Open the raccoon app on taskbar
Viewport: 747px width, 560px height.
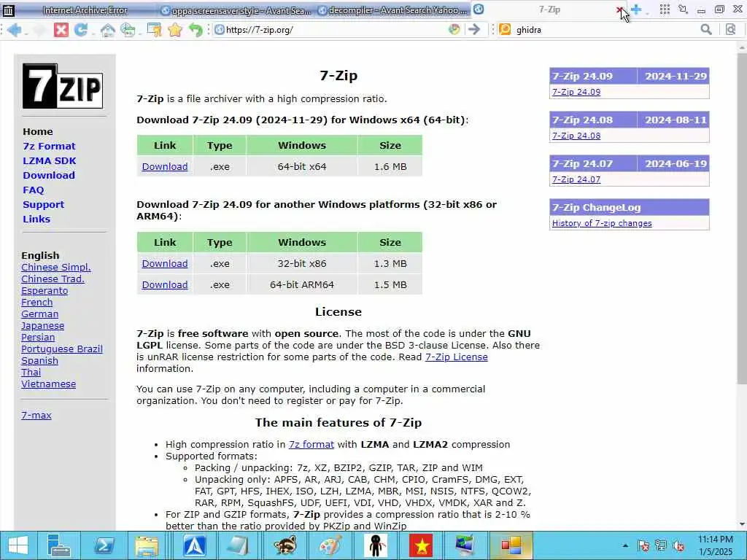pyautogui.click(x=285, y=545)
